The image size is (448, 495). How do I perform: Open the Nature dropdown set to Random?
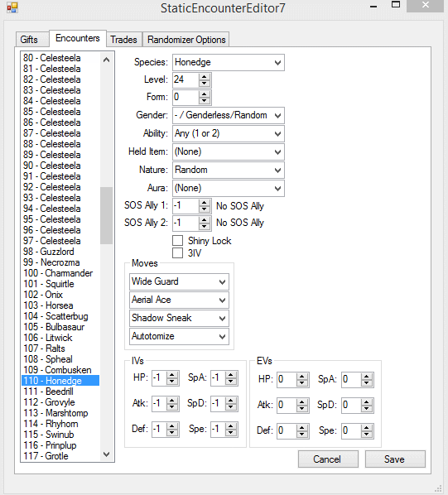(229, 171)
